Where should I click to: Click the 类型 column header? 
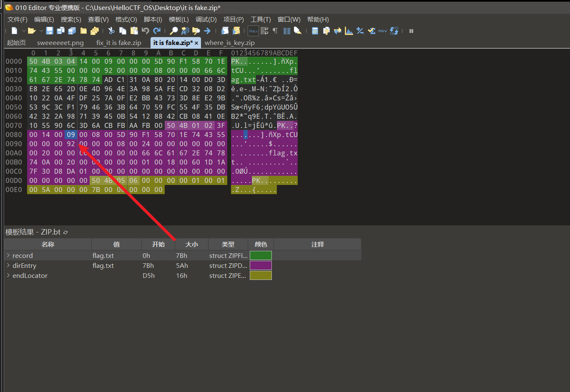(x=228, y=244)
